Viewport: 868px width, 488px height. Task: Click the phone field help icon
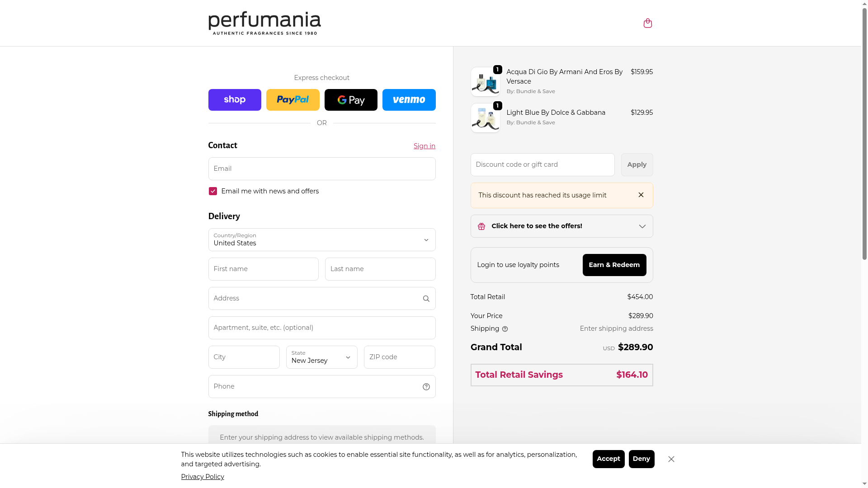(426, 387)
